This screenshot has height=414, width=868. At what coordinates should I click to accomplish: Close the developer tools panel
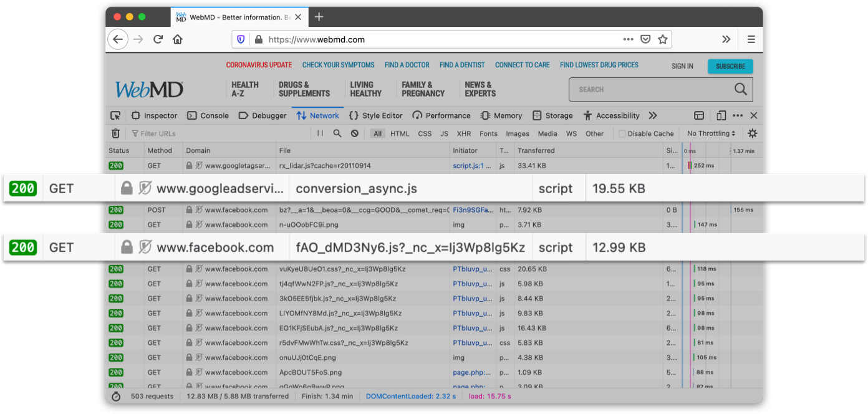tap(753, 115)
